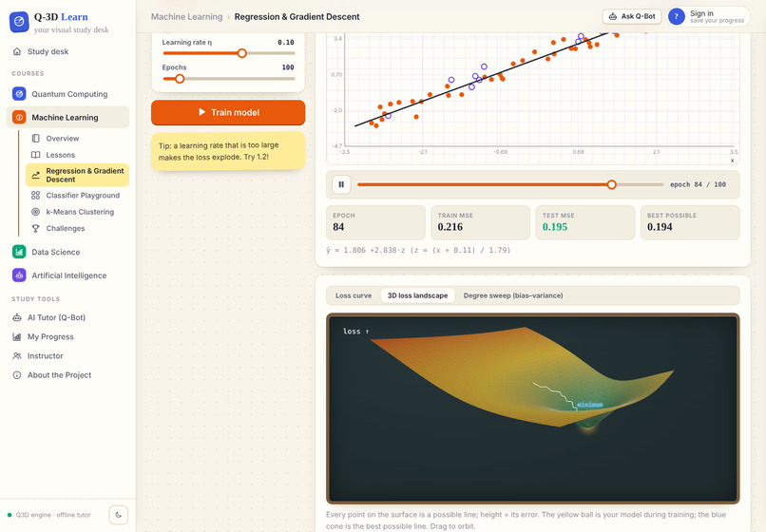
Task: Open the Classifier Playground
Action: (x=78, y=196)
